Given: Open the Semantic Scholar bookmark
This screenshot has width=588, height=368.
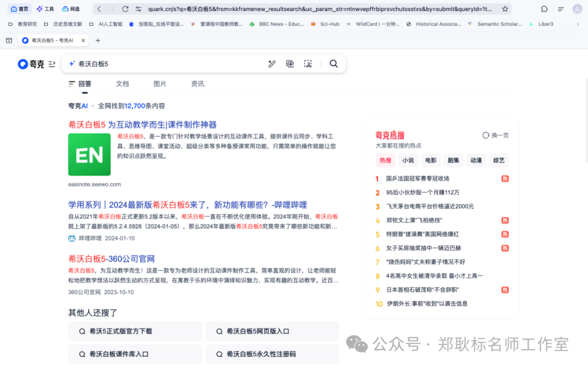Looking at the screenshot, I should coord(495,24).
